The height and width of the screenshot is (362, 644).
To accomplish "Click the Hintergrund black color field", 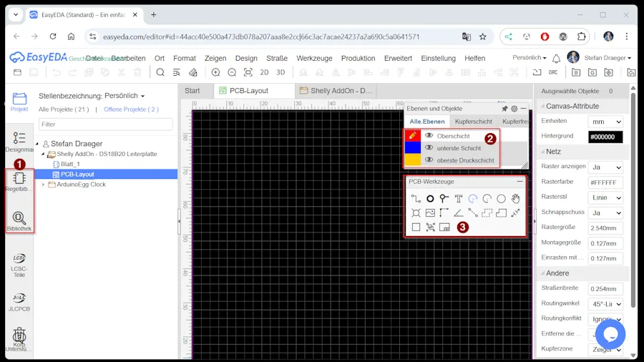I will tap(605, 137).
